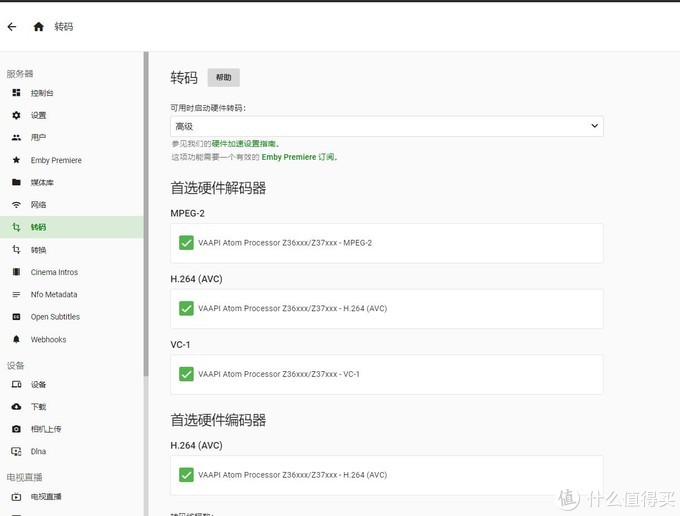Click the 转码 title in header bar
680x516 pixels.
pos(64,27)
